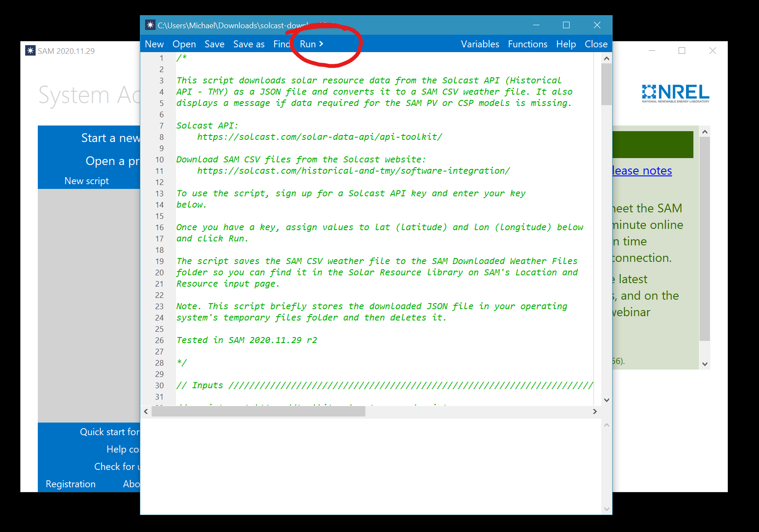
Task: Open a script file via Open menu
Action: pos(184,44)
